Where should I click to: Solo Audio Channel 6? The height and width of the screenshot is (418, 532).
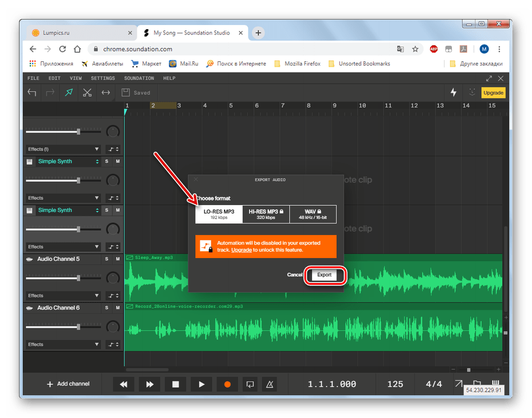click(x=107, y=308)
